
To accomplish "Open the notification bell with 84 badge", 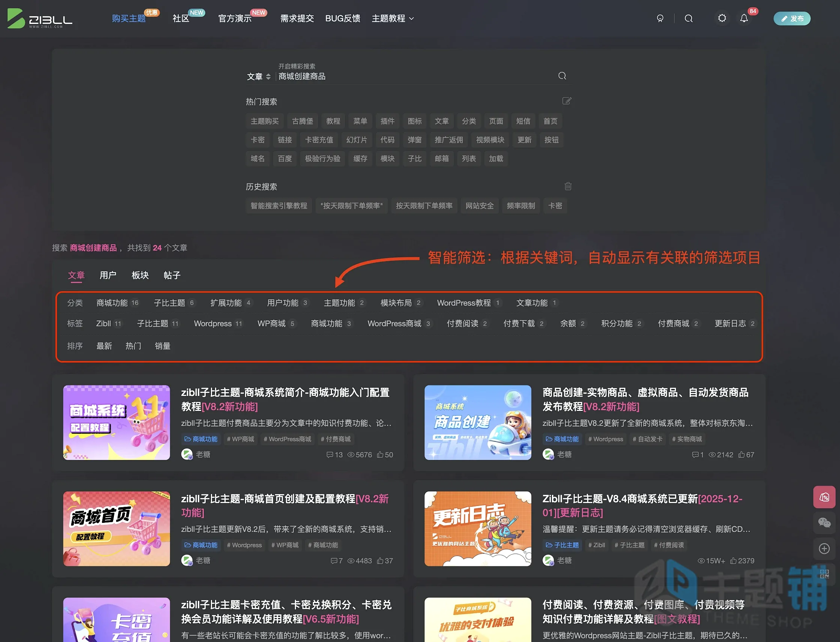I will pos(744,18).
